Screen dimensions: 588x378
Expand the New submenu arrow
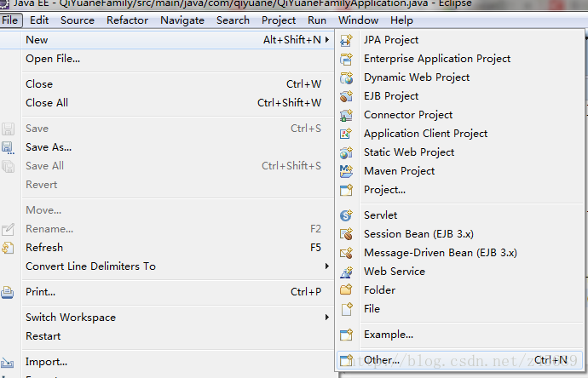(327, 39)
